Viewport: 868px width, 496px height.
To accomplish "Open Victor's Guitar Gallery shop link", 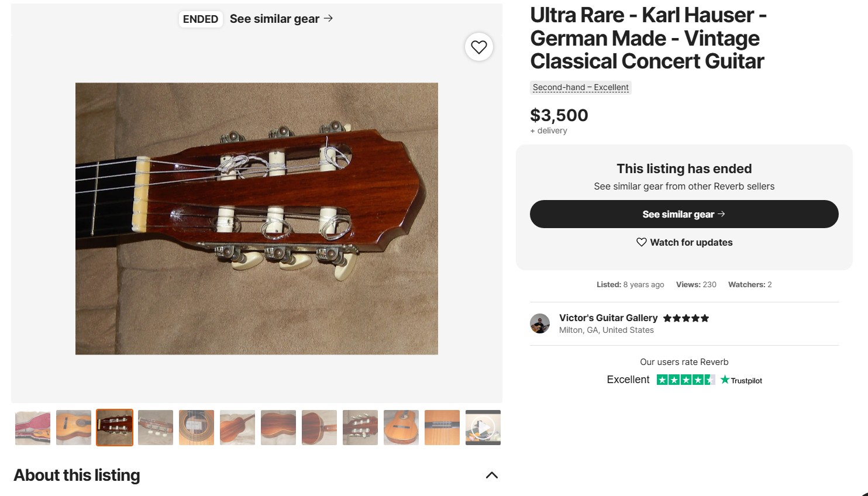I will click(608, 318).
